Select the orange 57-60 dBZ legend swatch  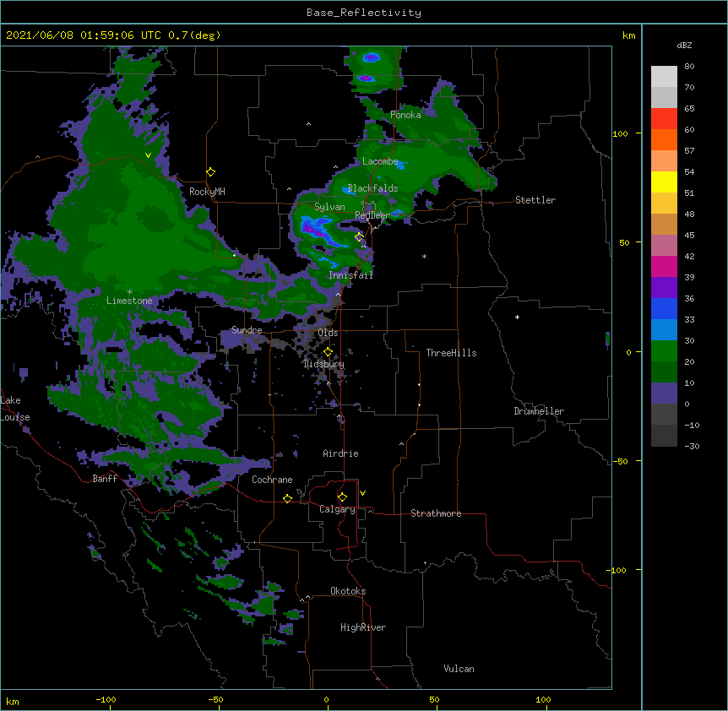664,139
